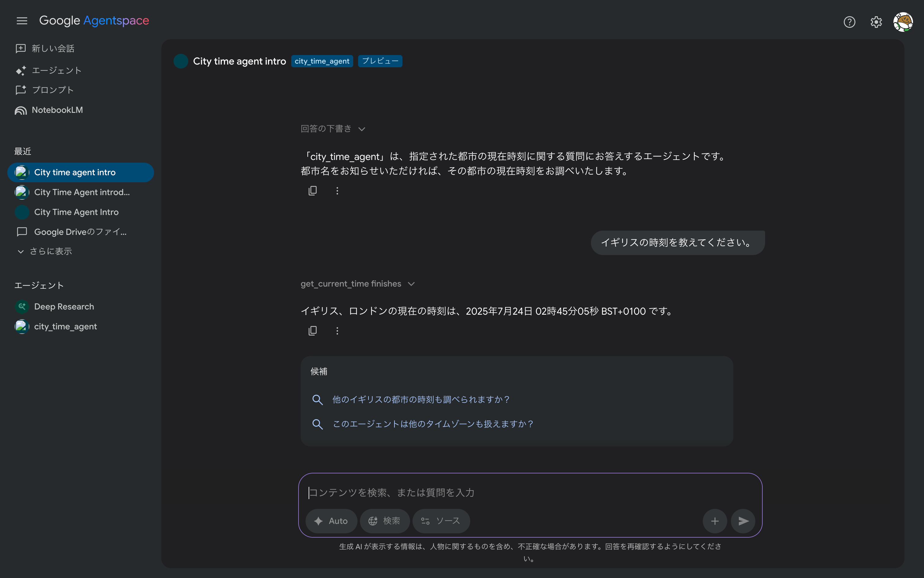Click the search icon beside second suggestion
The height and width of the screenshot is (578, 924).
tap(317, 424)
